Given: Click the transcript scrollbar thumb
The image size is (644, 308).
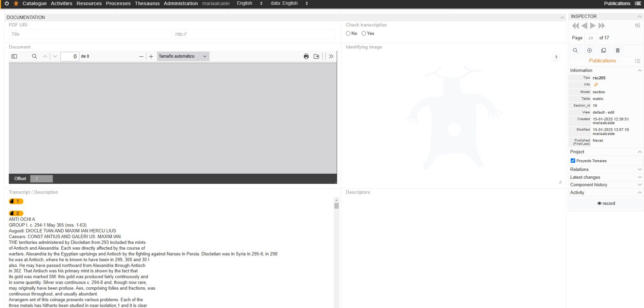Looking at the screenshot, I should click(x=336, y=206).
